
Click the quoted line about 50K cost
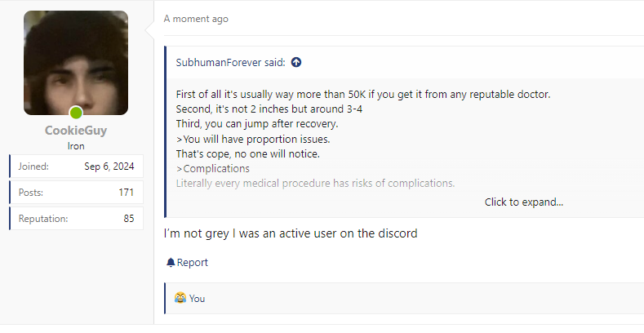[x=363, y=95]
